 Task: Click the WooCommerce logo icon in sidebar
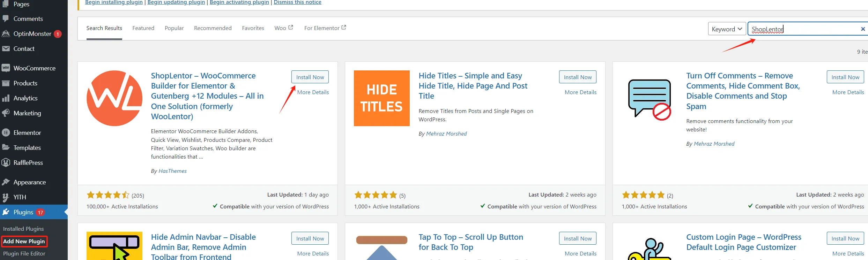click(x=6, y=68)
